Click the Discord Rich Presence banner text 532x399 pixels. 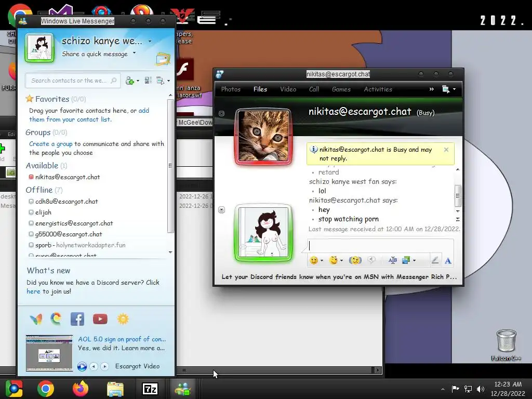click(339, 277)
